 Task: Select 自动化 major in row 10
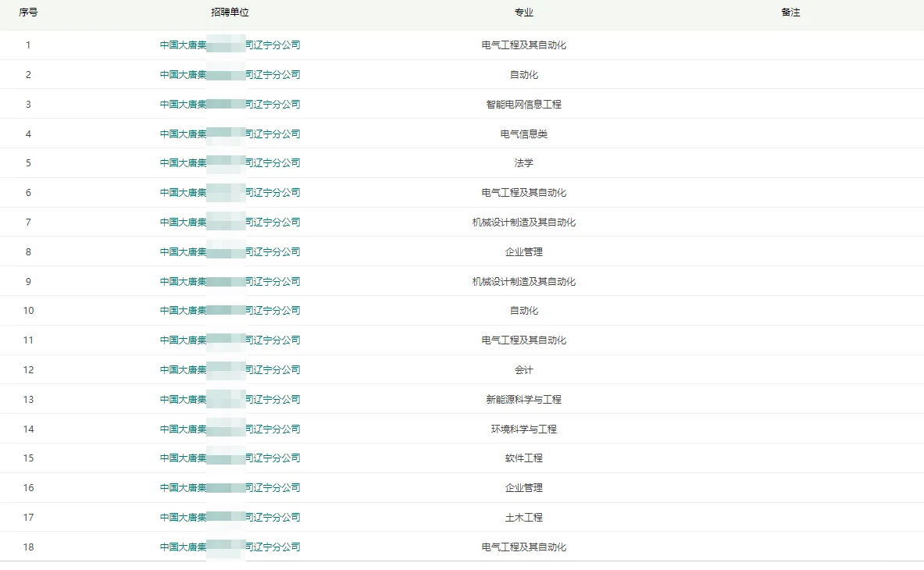click(x=524, y=311)
